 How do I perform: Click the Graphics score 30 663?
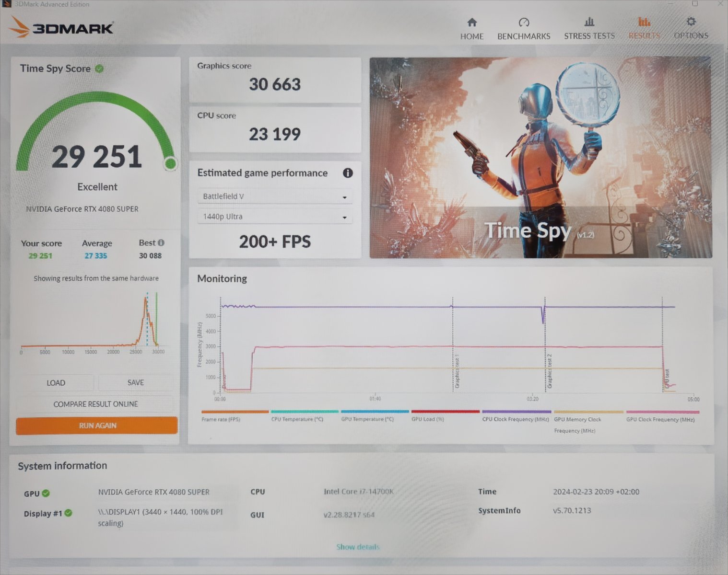[275, 84]
